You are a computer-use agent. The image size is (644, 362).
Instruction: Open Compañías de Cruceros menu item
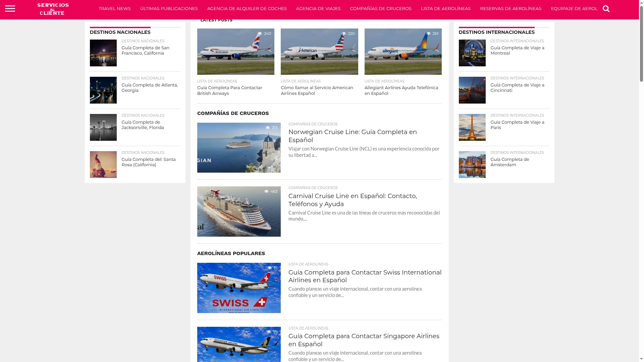381,8
